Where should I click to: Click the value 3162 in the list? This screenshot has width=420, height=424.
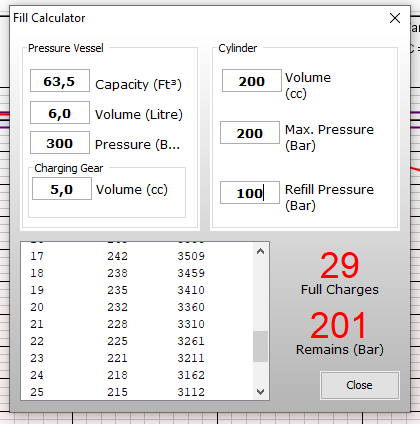coord(191,375)
